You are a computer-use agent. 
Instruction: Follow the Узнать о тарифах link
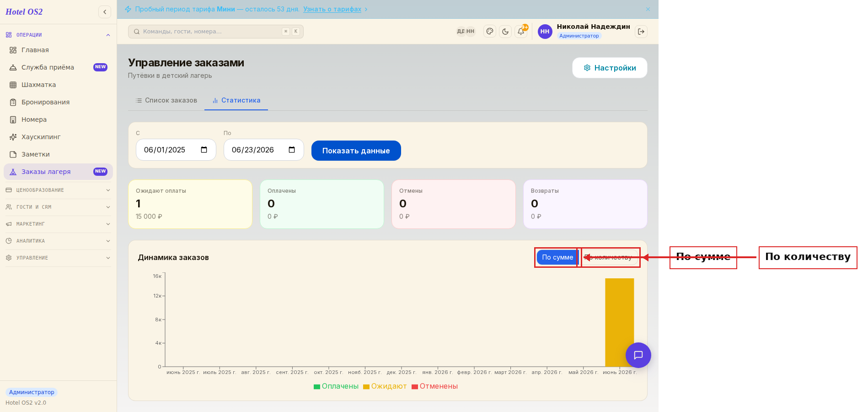pyautogui.click(x=332, y=9)
